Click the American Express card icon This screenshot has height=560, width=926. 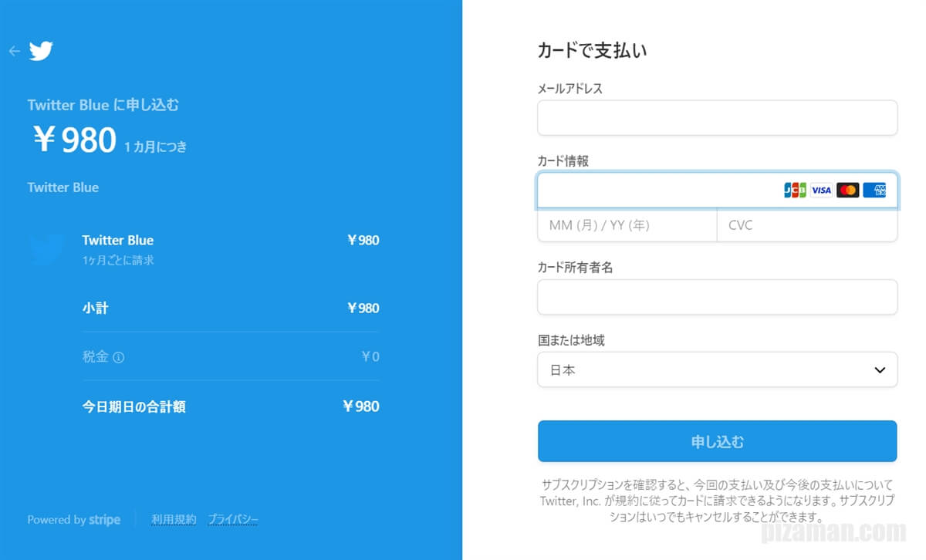point(874,190)
